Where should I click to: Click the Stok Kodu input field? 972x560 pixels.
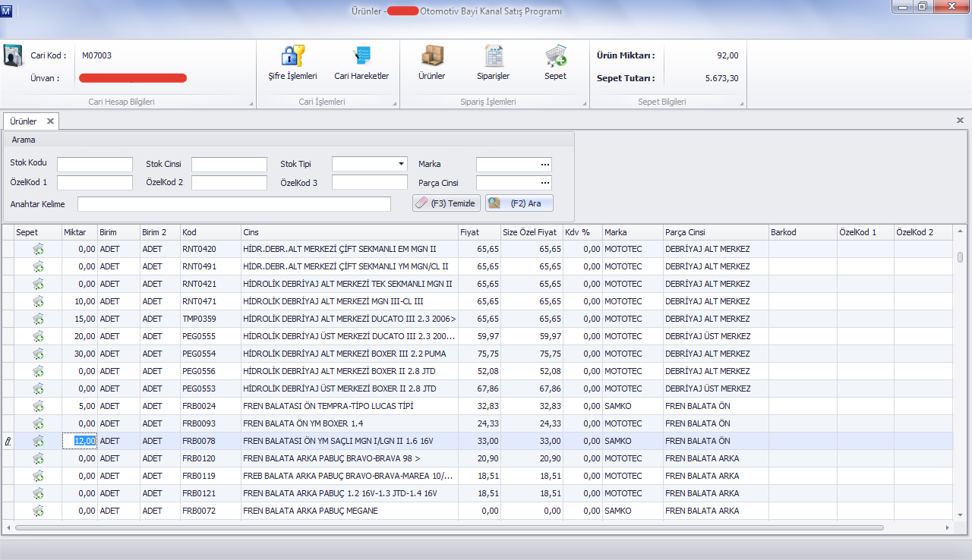click(x=94, y=165)
